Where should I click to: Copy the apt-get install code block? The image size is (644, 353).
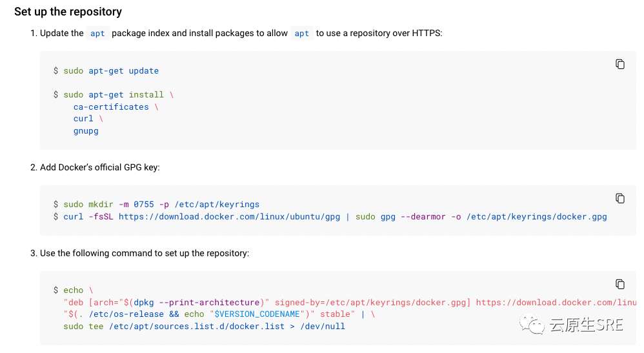(619, 64)
